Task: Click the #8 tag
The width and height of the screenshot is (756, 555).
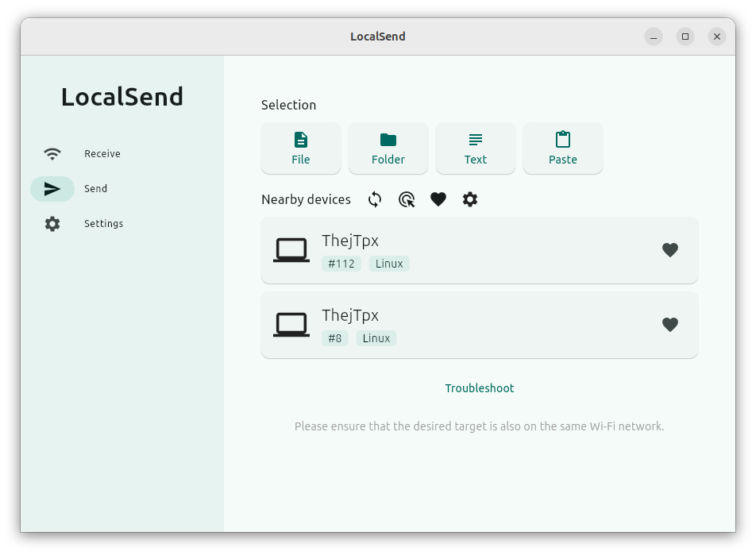Action: coord(334,338)
